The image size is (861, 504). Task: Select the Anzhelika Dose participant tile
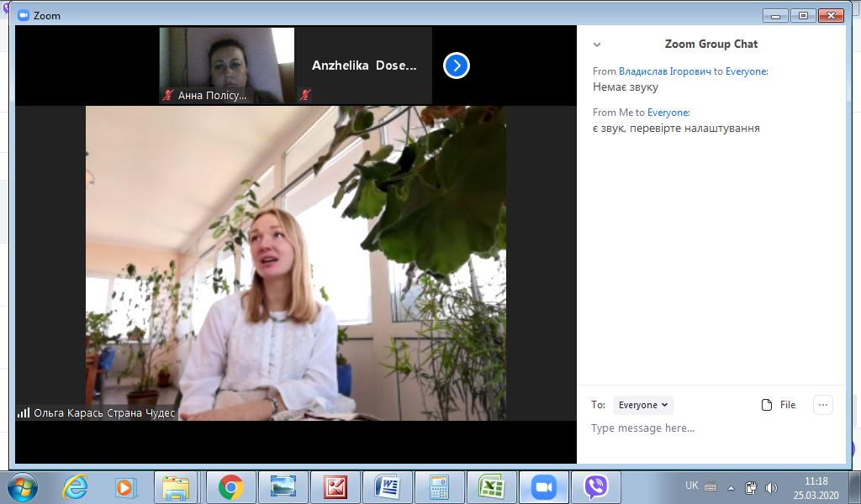point(363,65)
